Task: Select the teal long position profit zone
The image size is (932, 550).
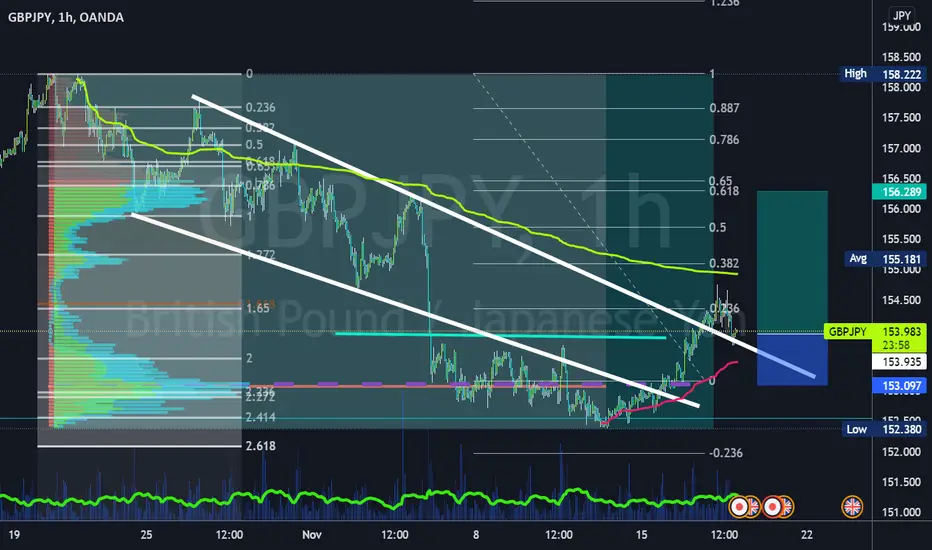Action: [x=792, y=262]
